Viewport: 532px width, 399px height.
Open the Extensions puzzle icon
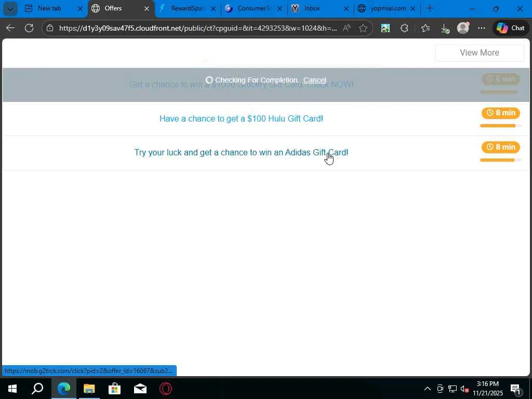point(404,28)
